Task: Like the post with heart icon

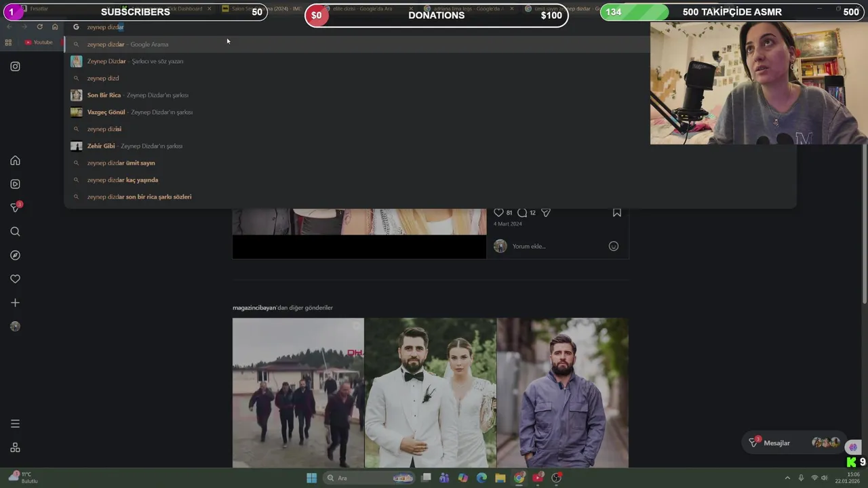Action: click(498, 213)
